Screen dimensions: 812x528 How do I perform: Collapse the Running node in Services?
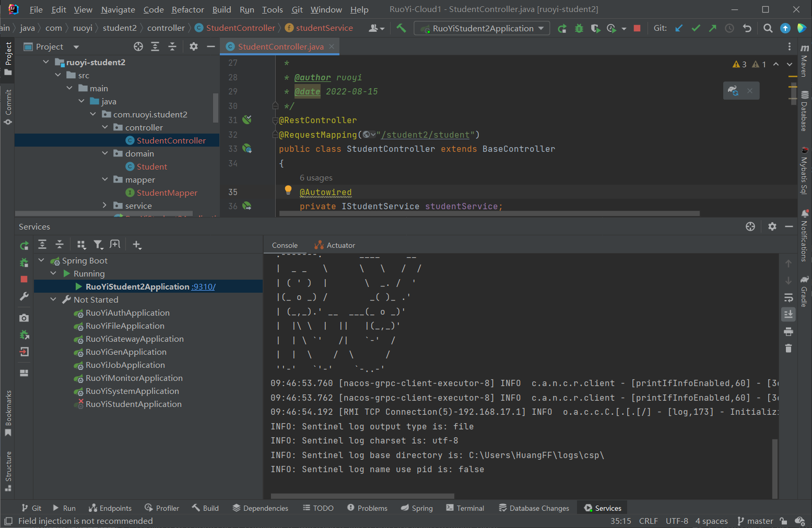click(x=53, y=273)
